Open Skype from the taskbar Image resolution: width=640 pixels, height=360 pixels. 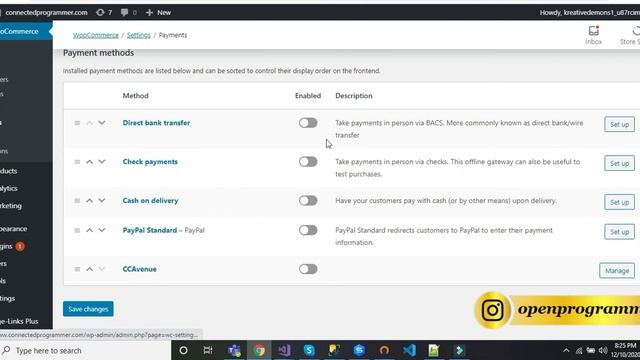(x=309, y=350)
